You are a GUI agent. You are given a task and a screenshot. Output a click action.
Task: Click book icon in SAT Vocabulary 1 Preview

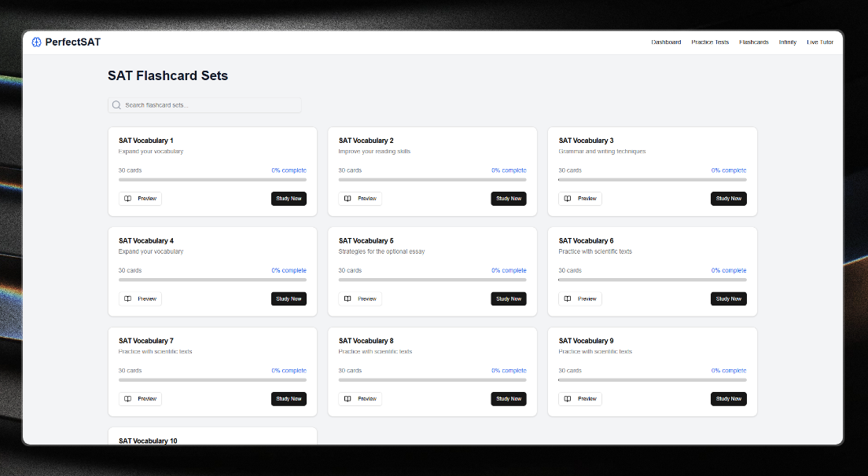[x=128, y=199]
